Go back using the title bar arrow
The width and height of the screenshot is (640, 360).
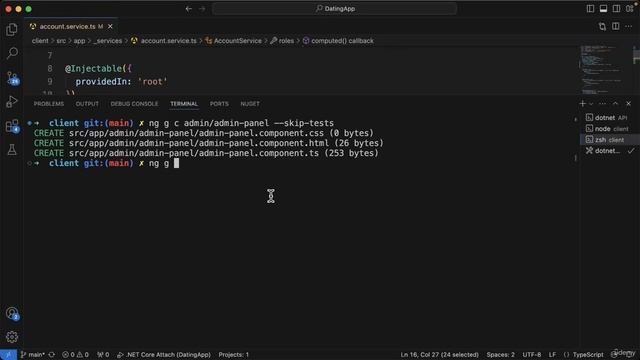189,9
